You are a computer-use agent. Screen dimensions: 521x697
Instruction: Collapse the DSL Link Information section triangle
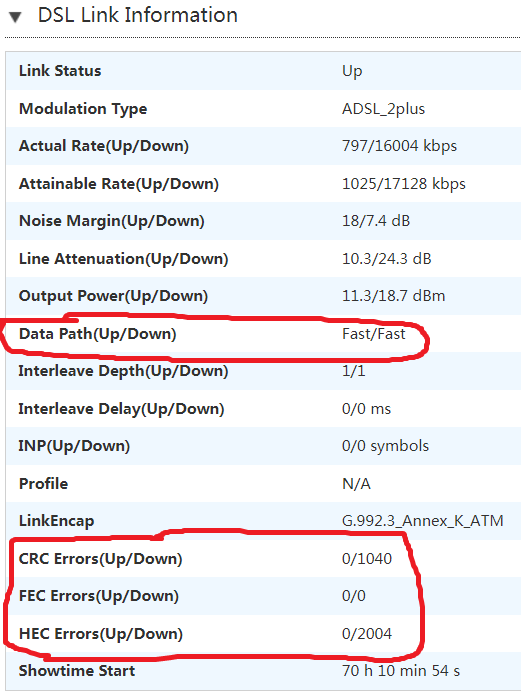pyautogui.click(x=15, y=17)
